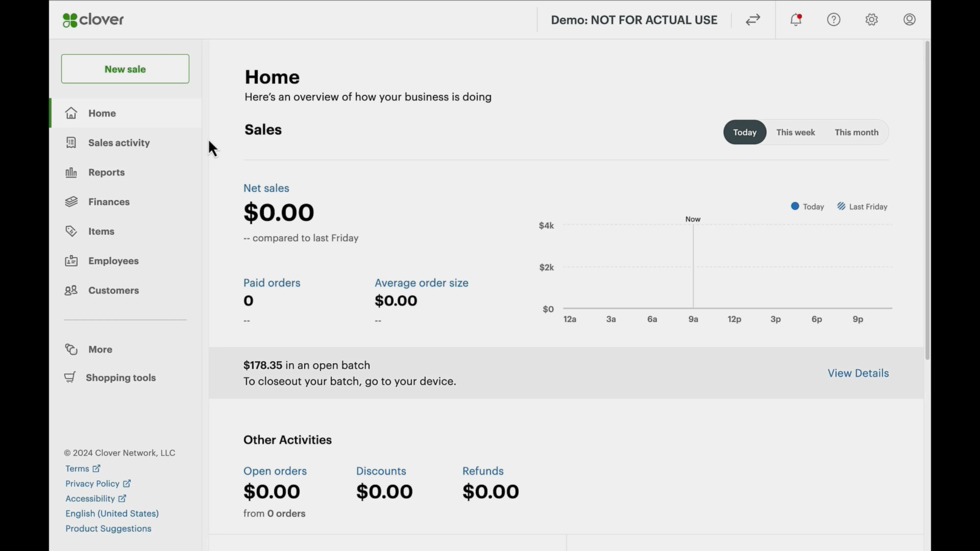This screenshot has height=551, width=980.
Task: Click the external link icon beside Terms
Action: (96, 469)
